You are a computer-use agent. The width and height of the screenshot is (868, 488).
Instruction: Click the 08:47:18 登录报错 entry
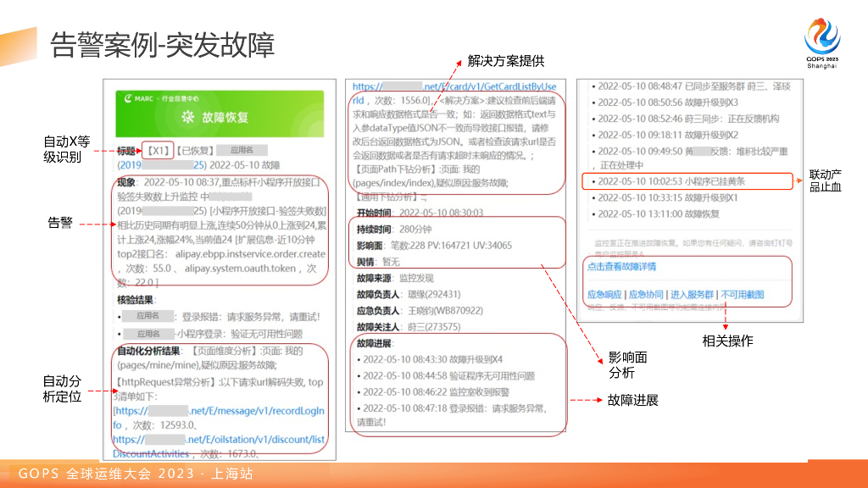click(452, 415)
